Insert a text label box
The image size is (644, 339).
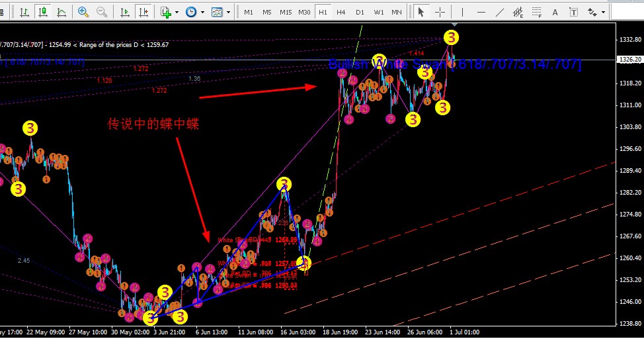tap(574, 13)
